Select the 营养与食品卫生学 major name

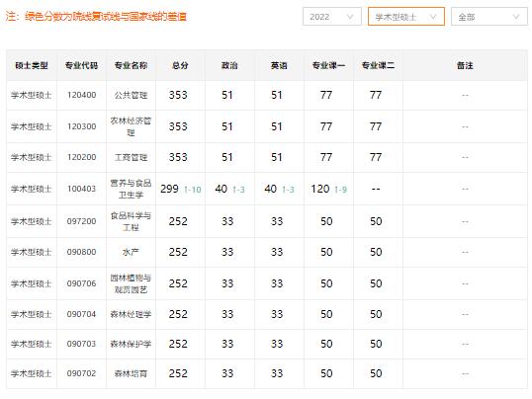(x=131, y=189)
